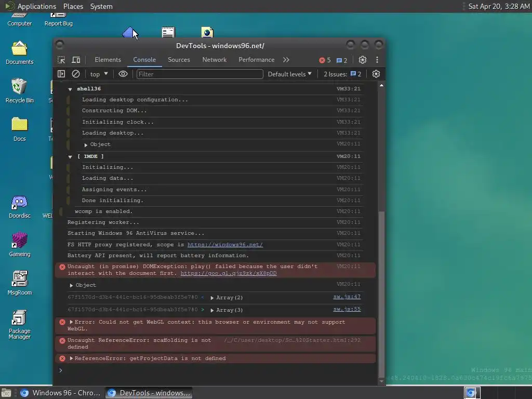
Task: Collapse the shell36 console group
Action: [70, 89]
